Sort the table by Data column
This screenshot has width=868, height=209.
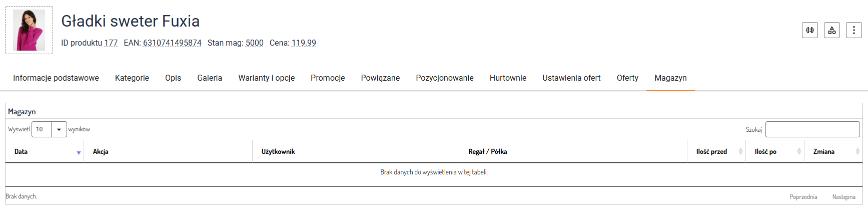coord(79,152)
